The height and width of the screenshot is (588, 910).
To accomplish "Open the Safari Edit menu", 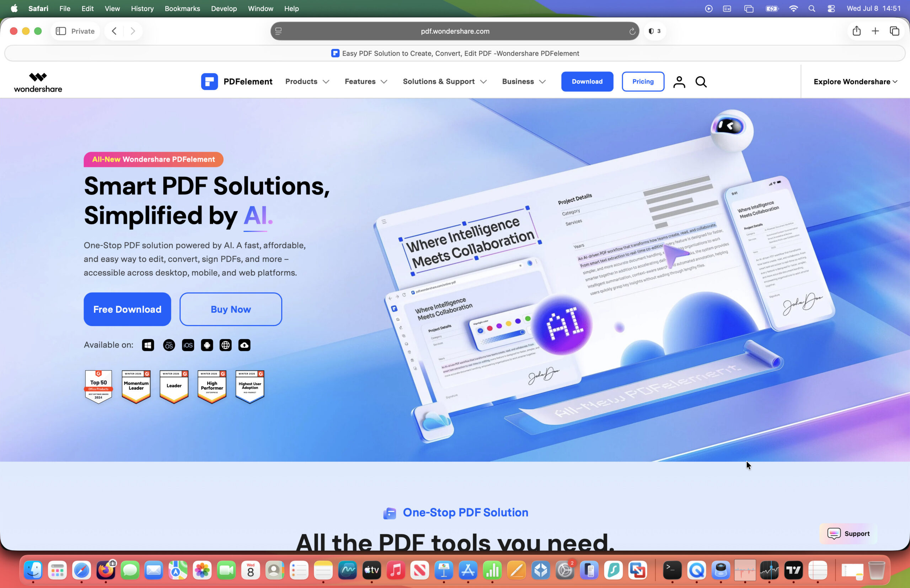I will (x=87, y=9).
